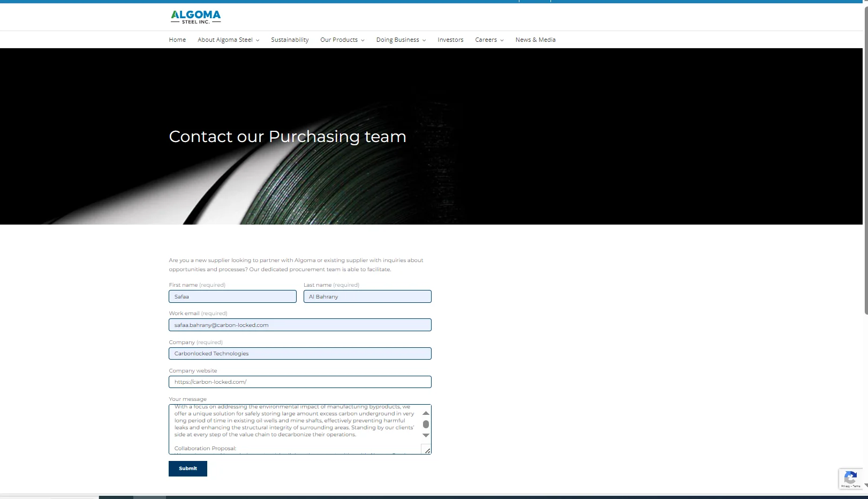Image resolution: width=868 pixels, height=499 pixels.
Task: Click the message textarea resize handle
Action: [427, 450]
